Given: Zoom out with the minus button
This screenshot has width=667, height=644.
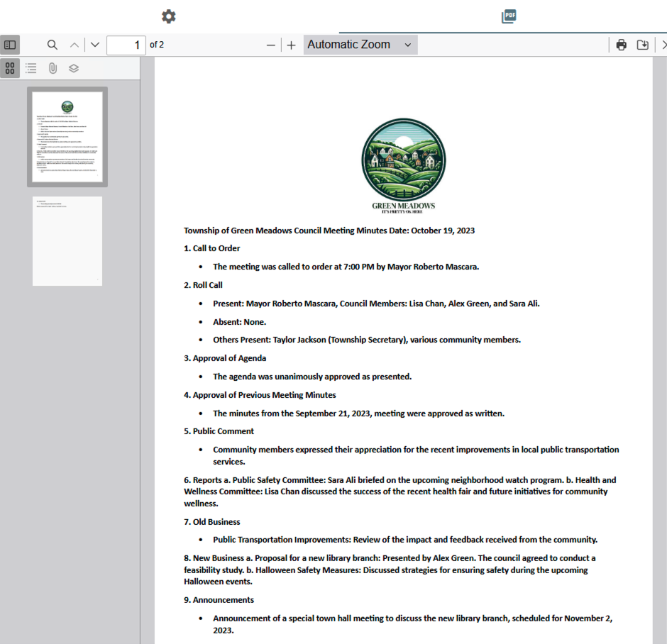Looking at the screenshot, I should [x=270, y=45].
